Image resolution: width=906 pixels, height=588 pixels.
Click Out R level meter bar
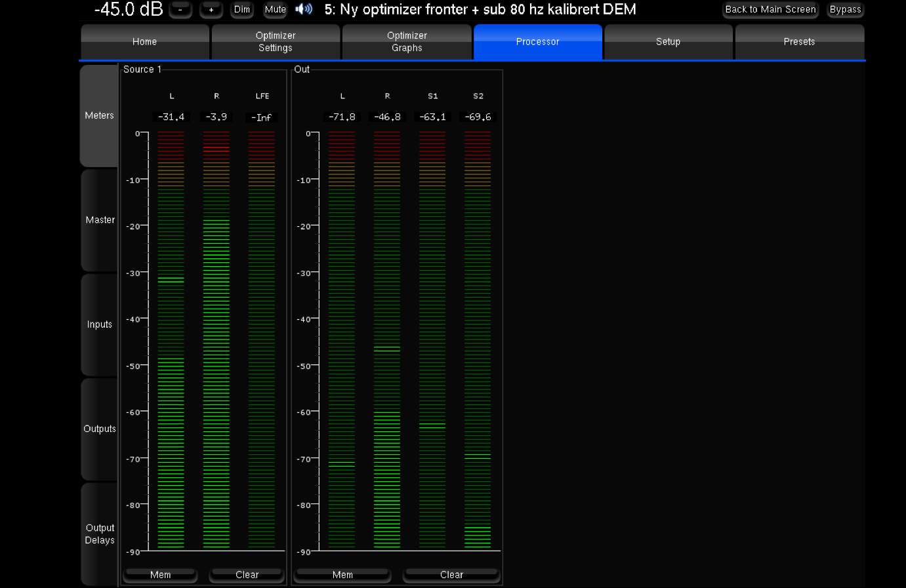[387, 340]
